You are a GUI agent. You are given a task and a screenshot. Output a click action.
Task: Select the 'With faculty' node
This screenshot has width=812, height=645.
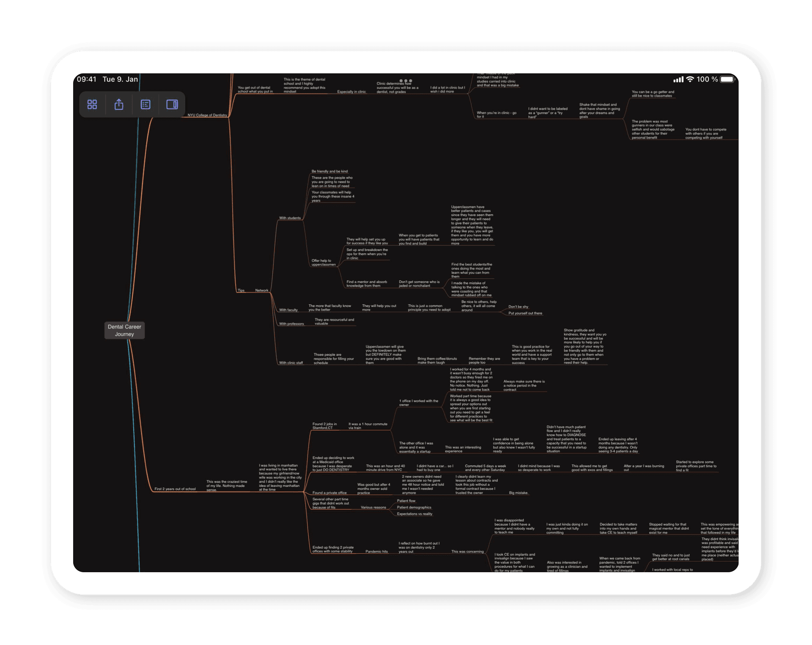(x=288, y=310)
